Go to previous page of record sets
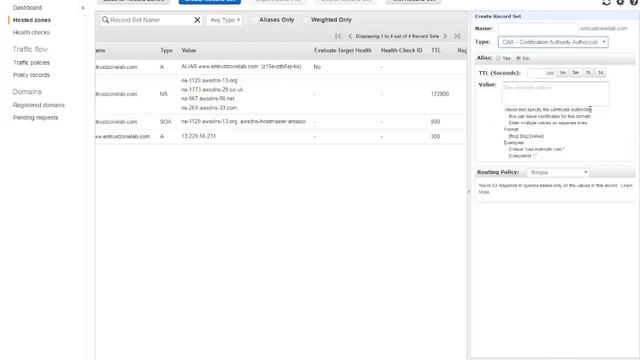Viewport: 640px width, 360px height. (350, 36)
